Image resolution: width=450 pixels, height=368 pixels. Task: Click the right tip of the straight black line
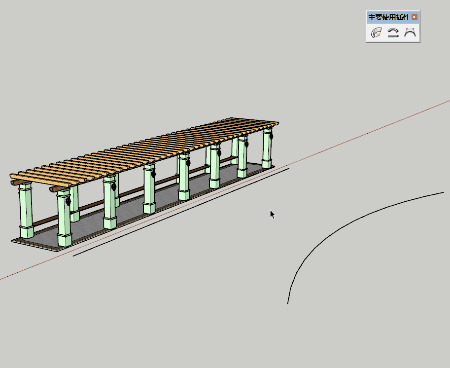pyautogui.click(x=288, y=169)
